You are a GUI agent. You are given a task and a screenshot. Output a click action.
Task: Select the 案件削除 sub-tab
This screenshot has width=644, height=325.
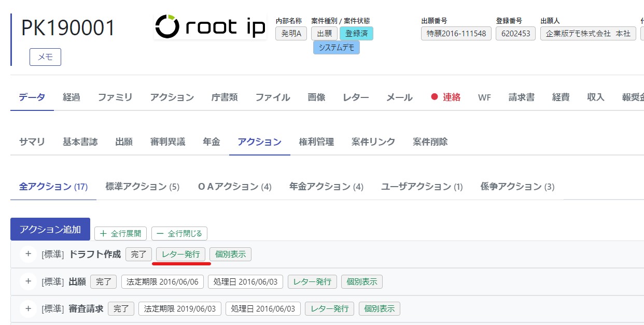[430, 142]
